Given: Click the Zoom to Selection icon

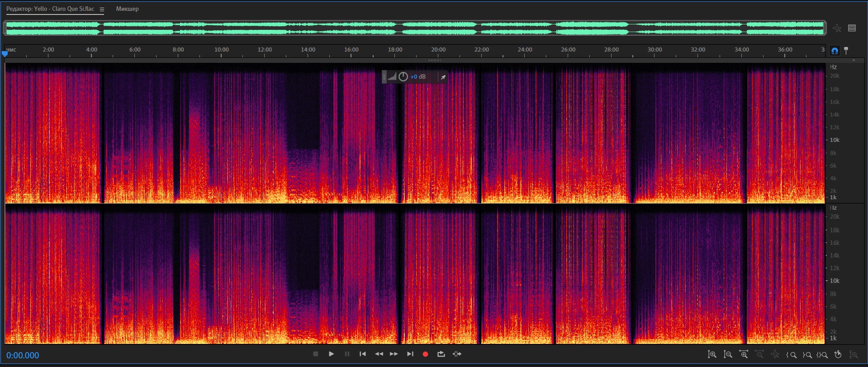Looking at the screenshot, I should click(x=822, y=355).
